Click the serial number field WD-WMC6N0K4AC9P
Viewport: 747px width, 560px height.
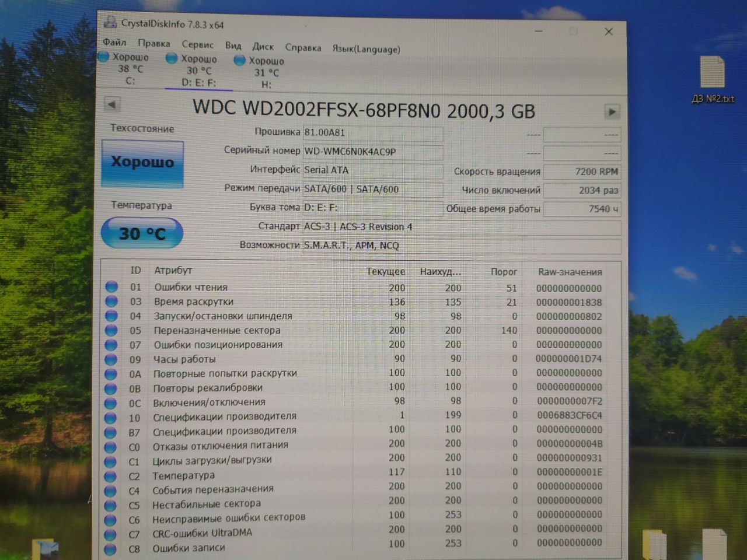373,152
